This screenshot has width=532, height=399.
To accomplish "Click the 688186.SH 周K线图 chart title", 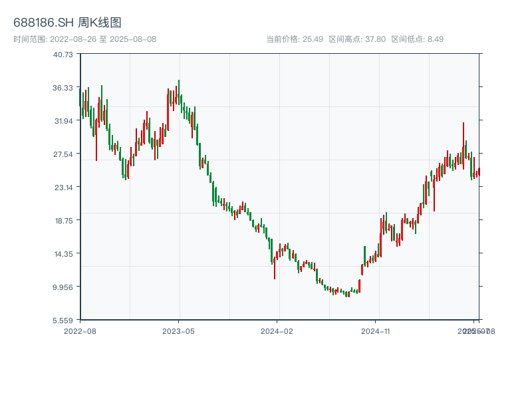I will click(x=67, y=23).
